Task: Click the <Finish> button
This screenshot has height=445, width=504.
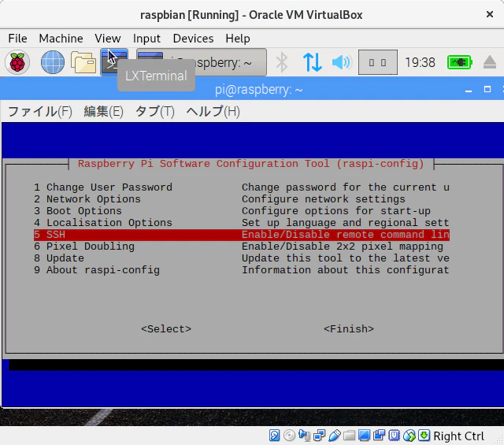Action: [x=349, y=329]
